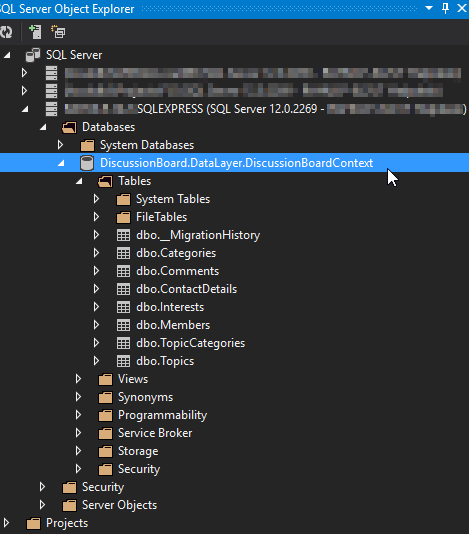Toggle the auto-hide pin icon
The width and height of the screenshot is (469, 534).
[x=445, y=8]
